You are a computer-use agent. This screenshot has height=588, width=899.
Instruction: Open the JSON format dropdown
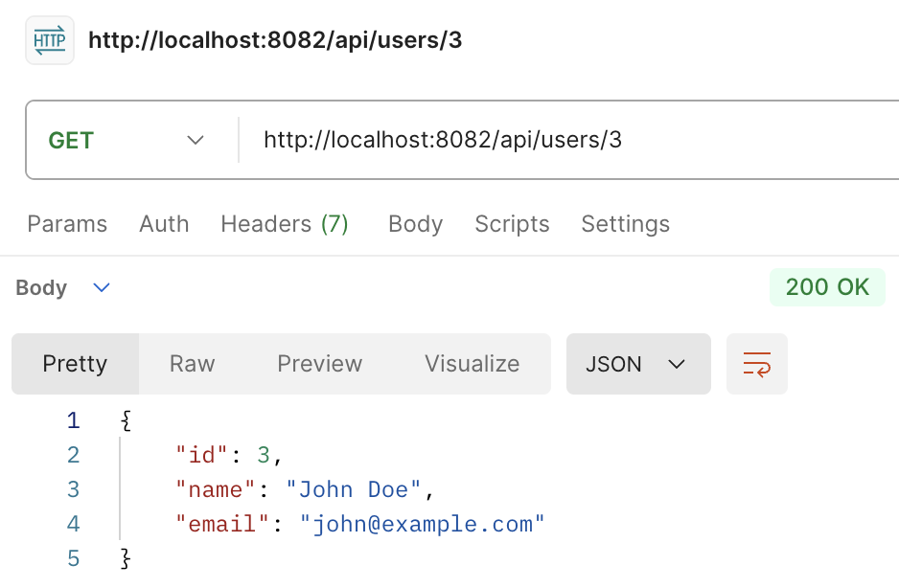point(638,364)
